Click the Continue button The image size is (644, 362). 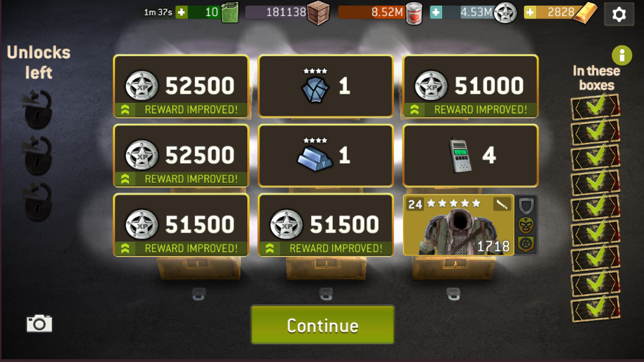[322, 325]
